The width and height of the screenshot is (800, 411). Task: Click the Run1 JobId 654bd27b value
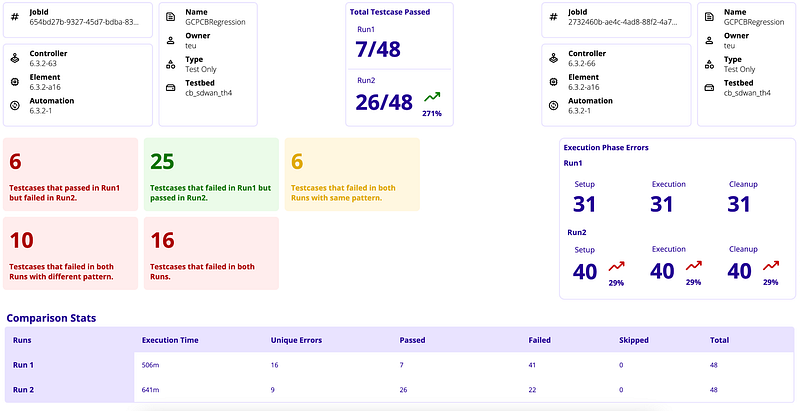[84, 22]
